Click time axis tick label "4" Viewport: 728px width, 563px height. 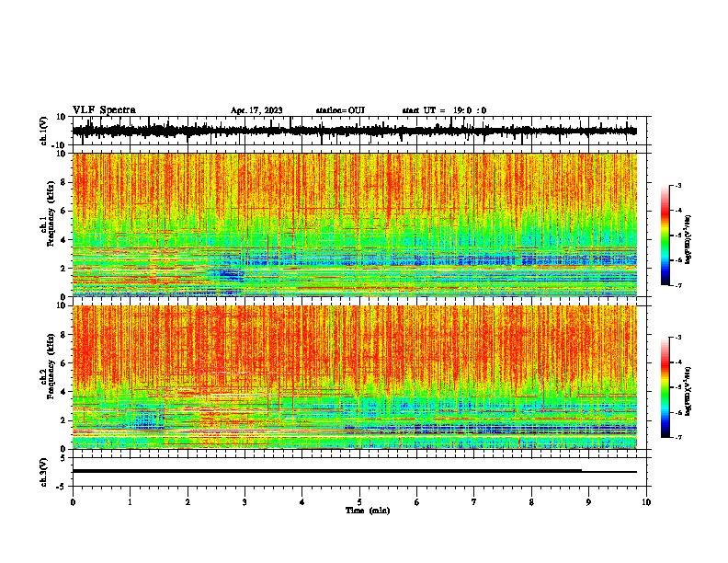(x=302, y=502)
